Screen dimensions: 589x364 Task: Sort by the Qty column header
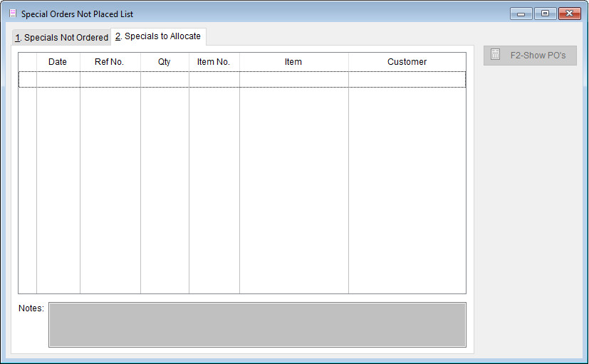coord(165,61)
